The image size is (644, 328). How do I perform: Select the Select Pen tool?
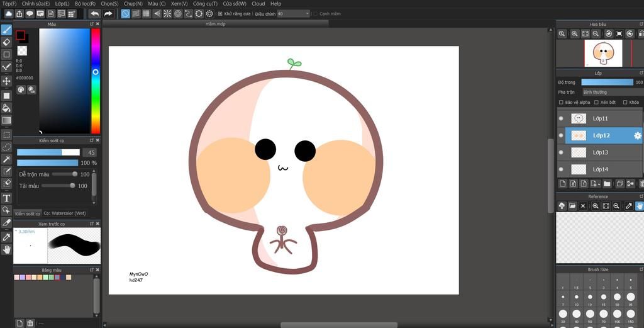coord(6,171)
